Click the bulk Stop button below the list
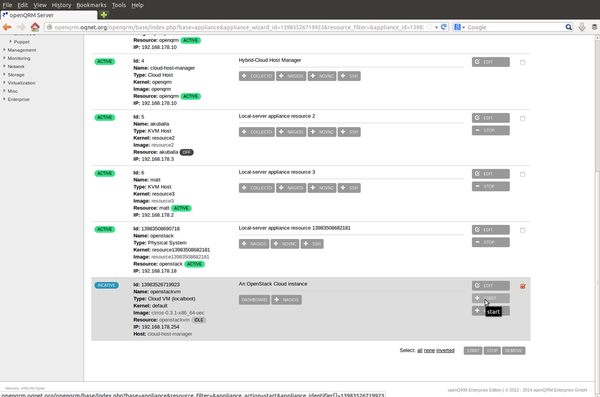This screenshot has width=600, height=397. pos(492,351)
